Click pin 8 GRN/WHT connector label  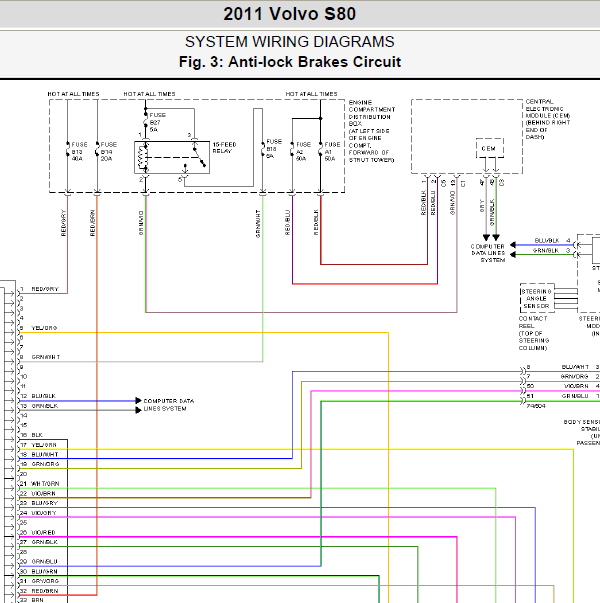click(x=45, y=357)
